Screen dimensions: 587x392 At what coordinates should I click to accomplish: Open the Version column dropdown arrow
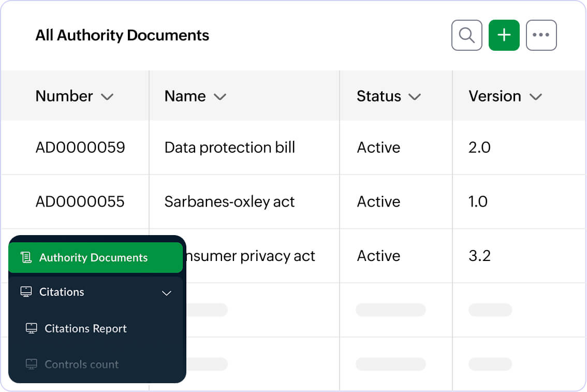point(536,97)
